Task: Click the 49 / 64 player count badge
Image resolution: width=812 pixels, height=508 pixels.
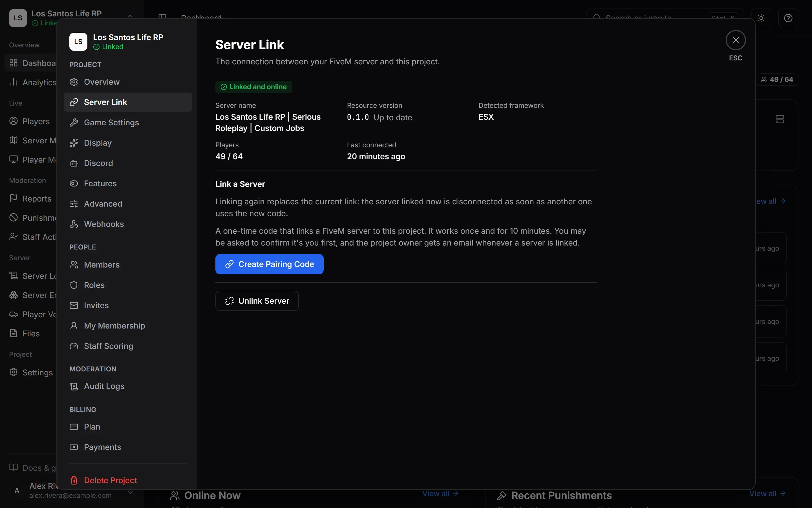Action: click(x=777, y=80)
